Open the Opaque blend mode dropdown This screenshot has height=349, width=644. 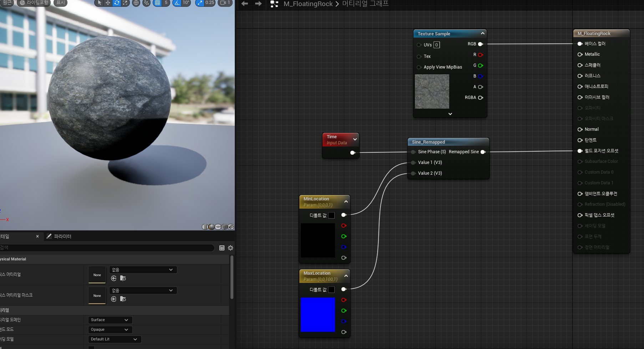point(110,330)
